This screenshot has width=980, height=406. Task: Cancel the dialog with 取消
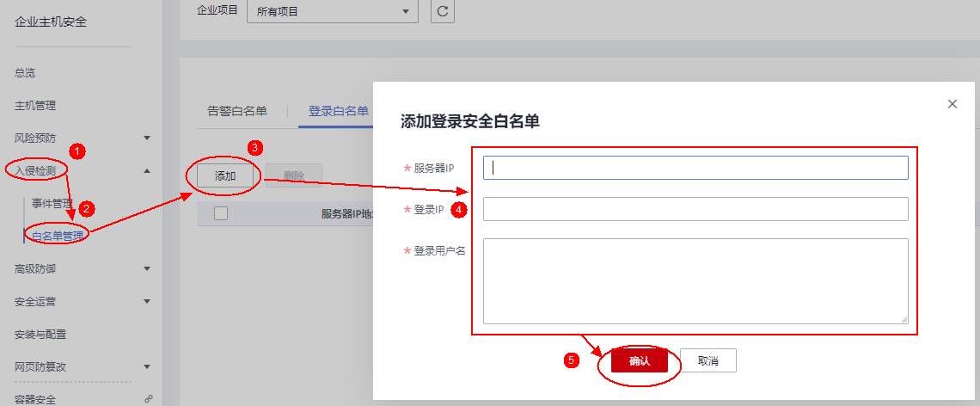(x=708, y=361)
